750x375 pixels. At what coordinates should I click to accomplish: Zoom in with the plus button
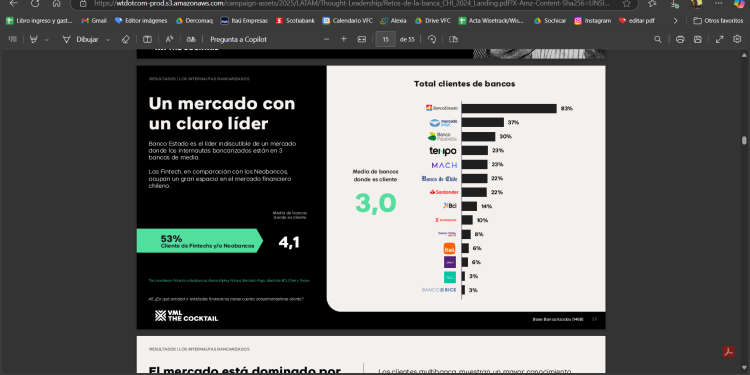(343, 39)
